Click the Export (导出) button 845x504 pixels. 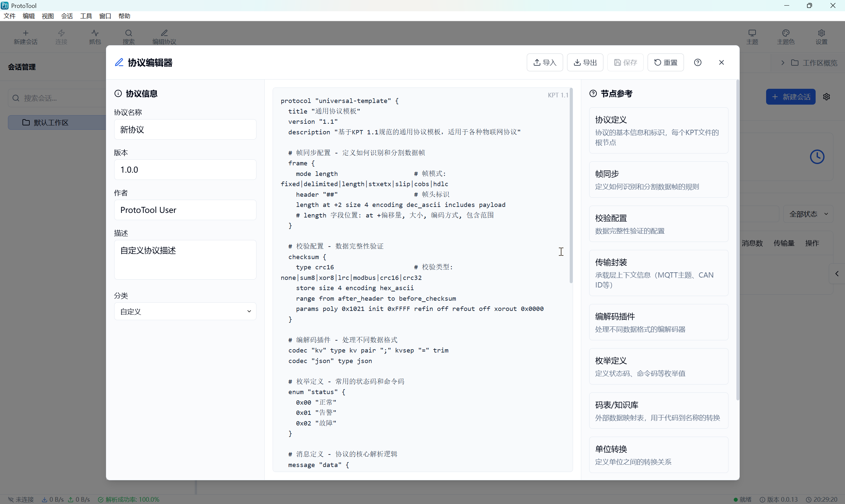pyautogui.click(x=585, y=62)
